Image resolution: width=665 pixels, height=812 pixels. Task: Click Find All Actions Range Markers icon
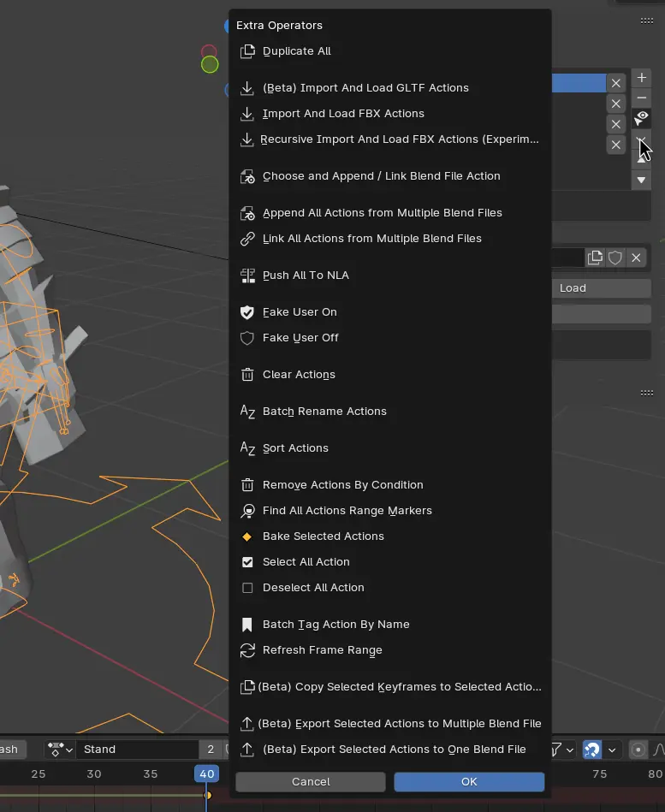247,511
